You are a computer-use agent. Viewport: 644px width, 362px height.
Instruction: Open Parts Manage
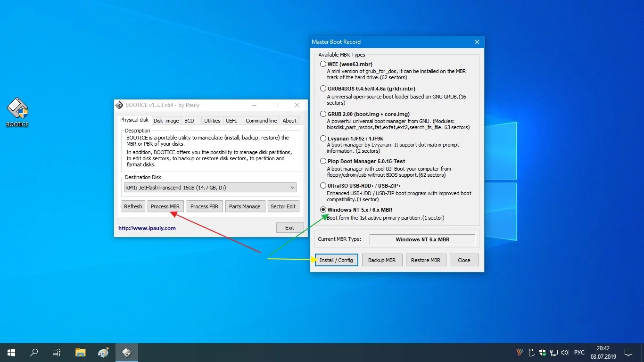(245, 206)
